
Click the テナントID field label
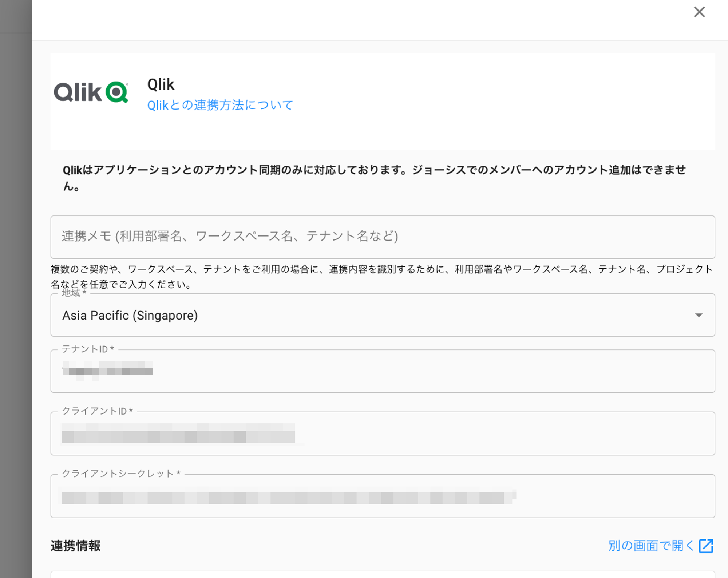[88, 349]
